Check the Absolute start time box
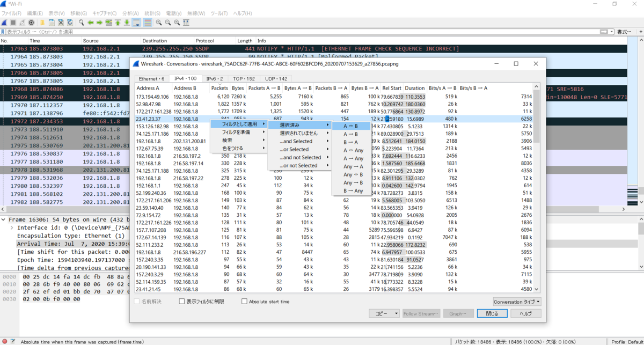The image size is (644, 345). (244, 302)
